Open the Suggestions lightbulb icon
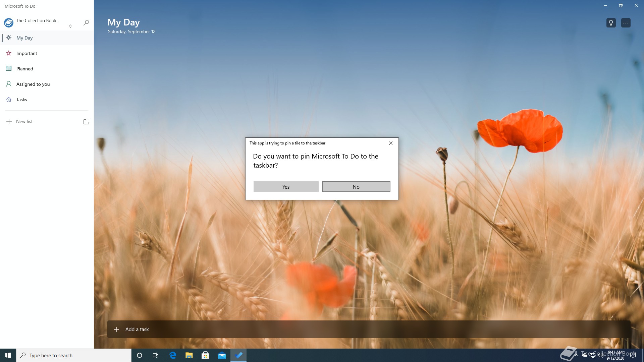Viewport: 644px width, 362px height. pyautogui.click(x=611, y=23)
